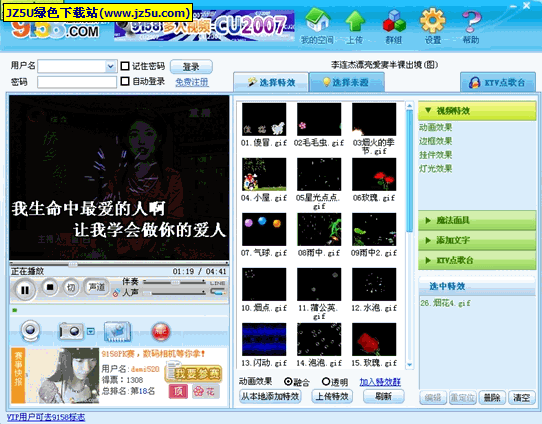Click in the 密码 input field
This screenshot has height=424, width=542.
77,82
